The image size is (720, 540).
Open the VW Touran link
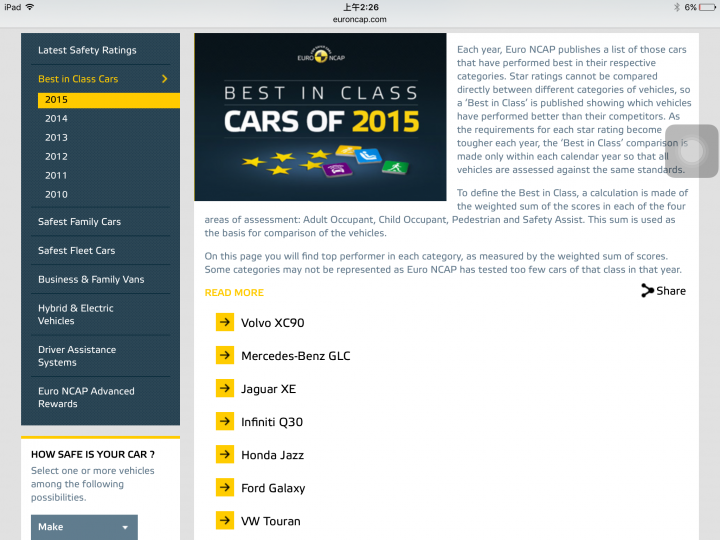pyautogui.click(x=271, y=521)
